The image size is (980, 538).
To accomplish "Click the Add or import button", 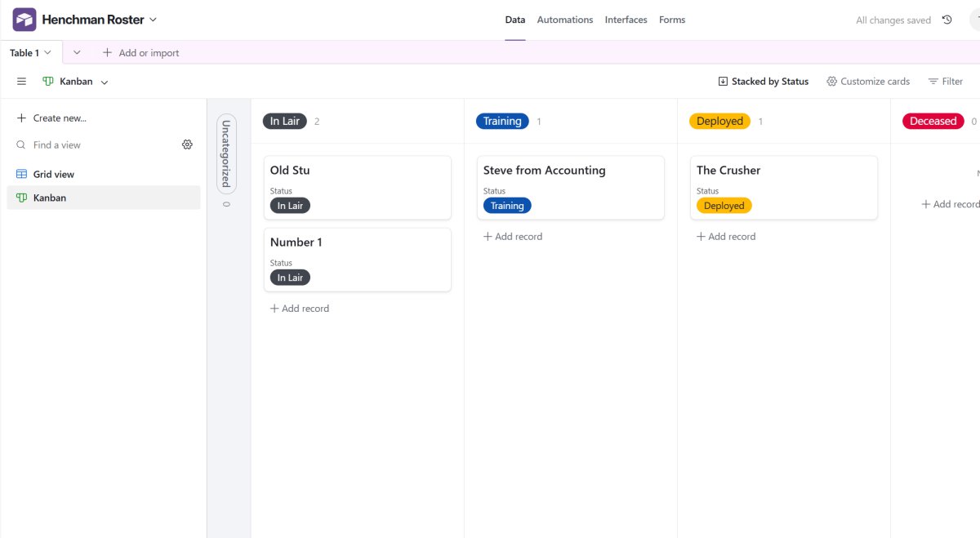I will pos(140,52).
